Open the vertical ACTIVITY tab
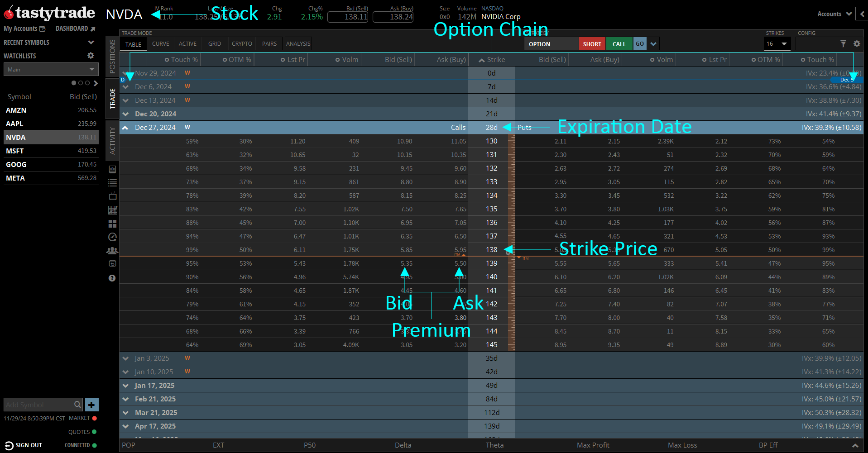868x453 pixels. pyautogui.click(x=112, y=140)
